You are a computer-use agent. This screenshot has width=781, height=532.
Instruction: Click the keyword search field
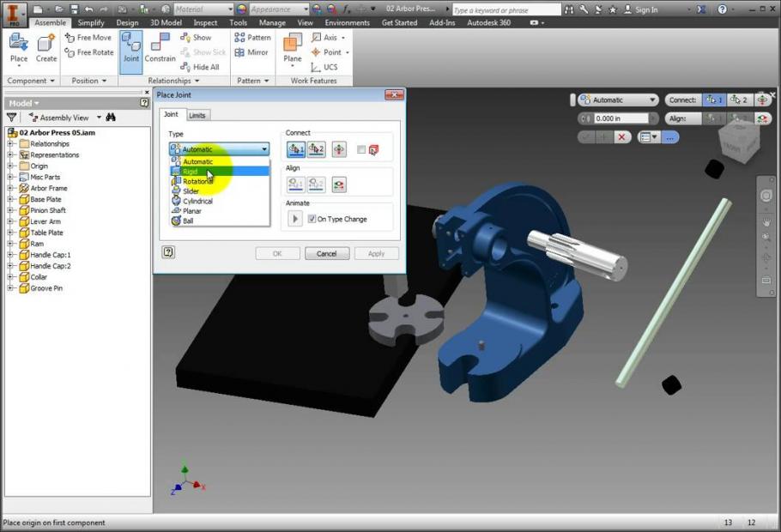click(506, 8)
